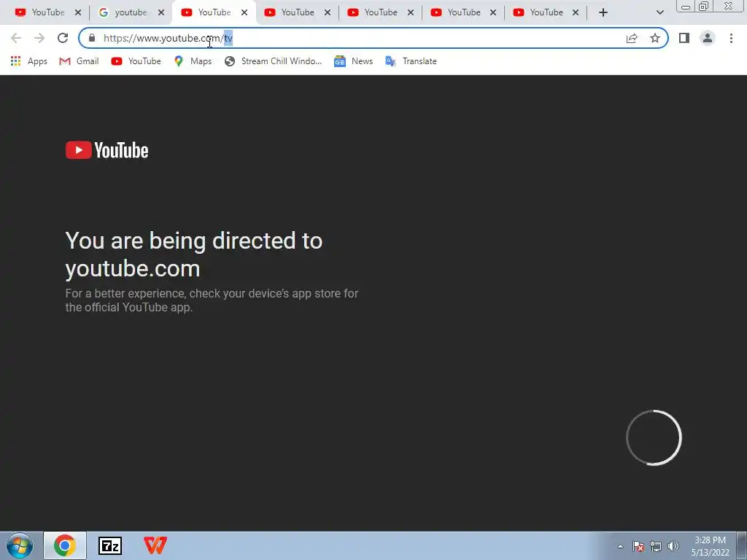Viewport: 747px width, 560px height.
Task: Open the Gmail bookmark
Action: coord(79,61)
